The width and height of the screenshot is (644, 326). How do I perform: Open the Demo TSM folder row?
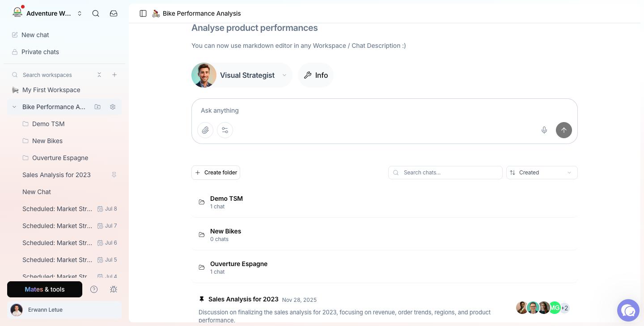[385, 202]
